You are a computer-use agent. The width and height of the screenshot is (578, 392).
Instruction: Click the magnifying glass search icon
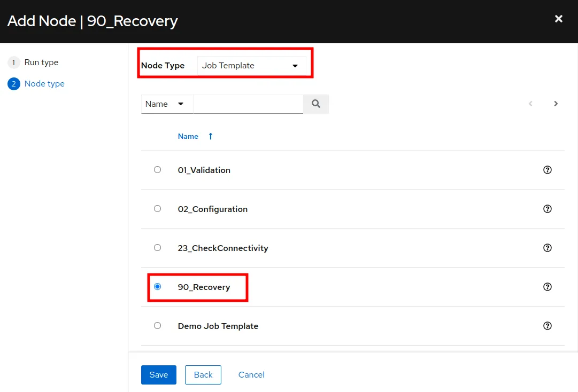point(315,104)
